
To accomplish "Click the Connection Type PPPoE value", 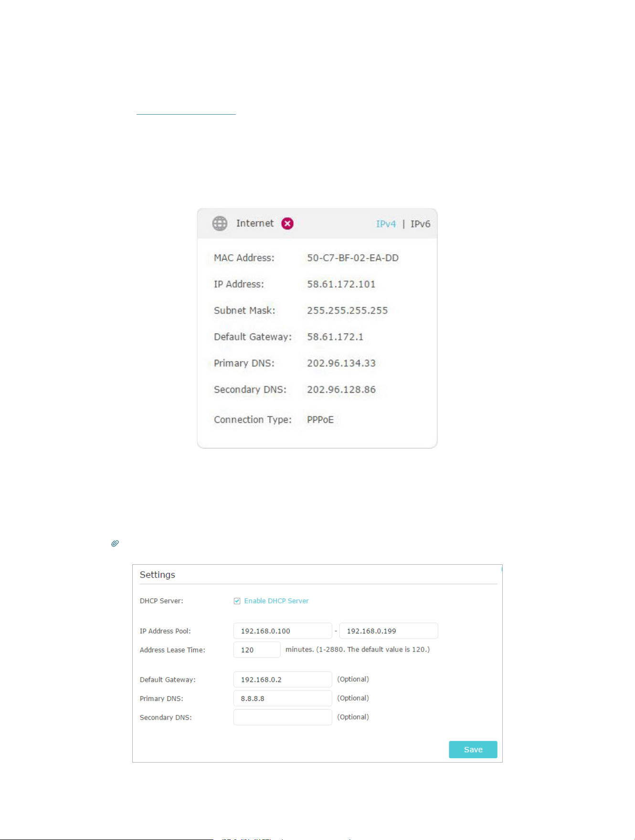I will click(320, 420).
